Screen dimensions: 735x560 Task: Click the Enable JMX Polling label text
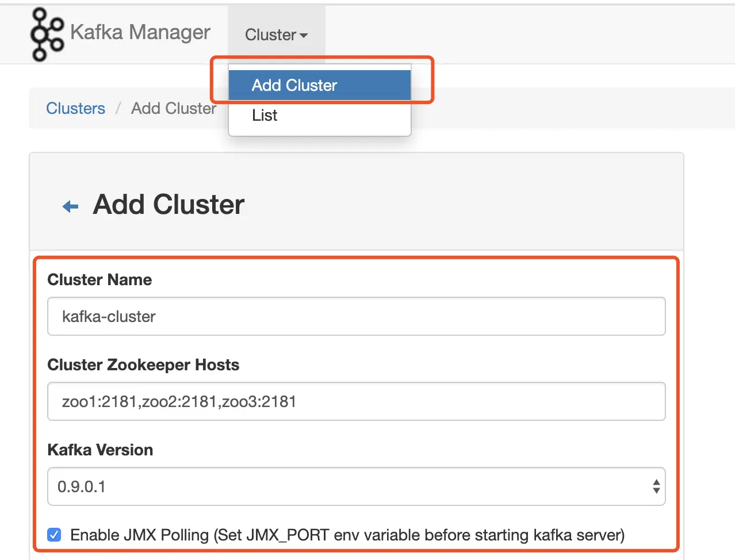347,535
